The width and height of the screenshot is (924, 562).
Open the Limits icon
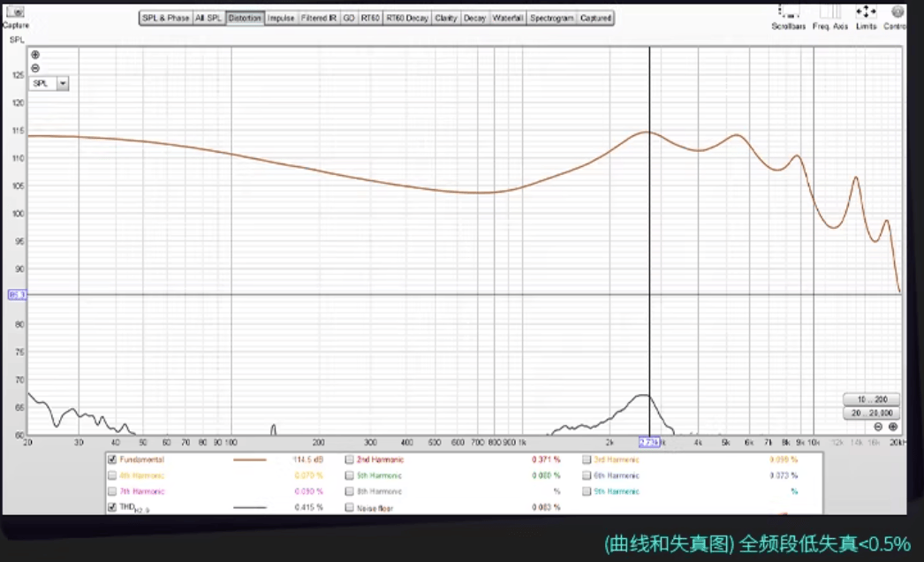tap(866, 11)
